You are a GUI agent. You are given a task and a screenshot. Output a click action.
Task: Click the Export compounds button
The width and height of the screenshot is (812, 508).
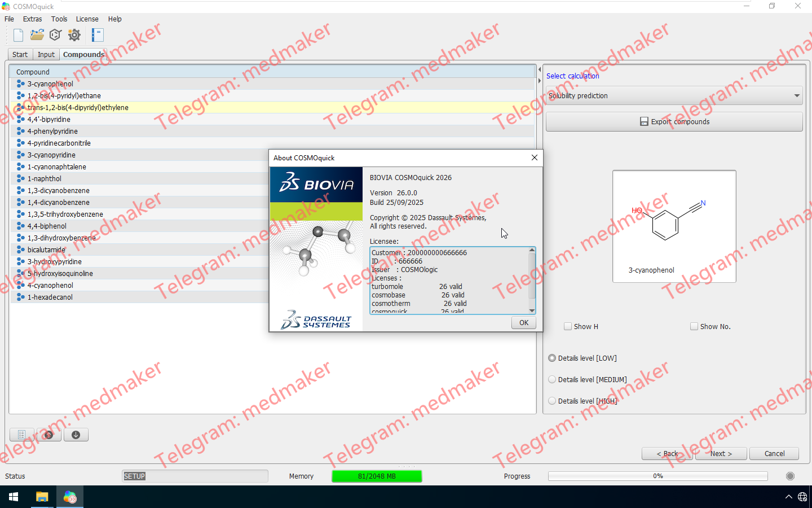pos(674,121)
